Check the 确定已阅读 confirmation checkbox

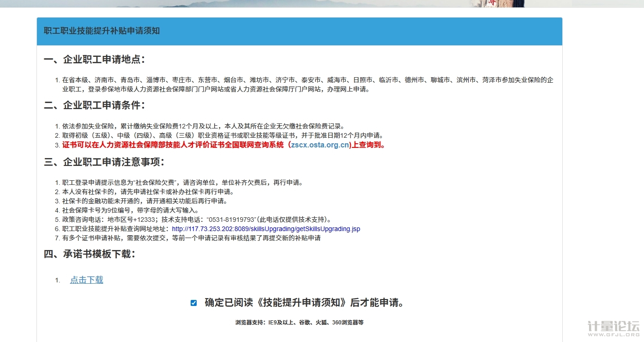193,303
